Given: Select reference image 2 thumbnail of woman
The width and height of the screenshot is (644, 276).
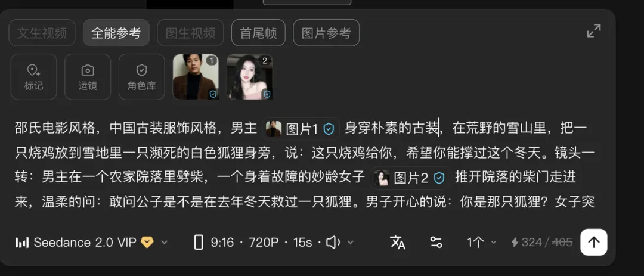Looking at the screenshot, I should 250,77.
